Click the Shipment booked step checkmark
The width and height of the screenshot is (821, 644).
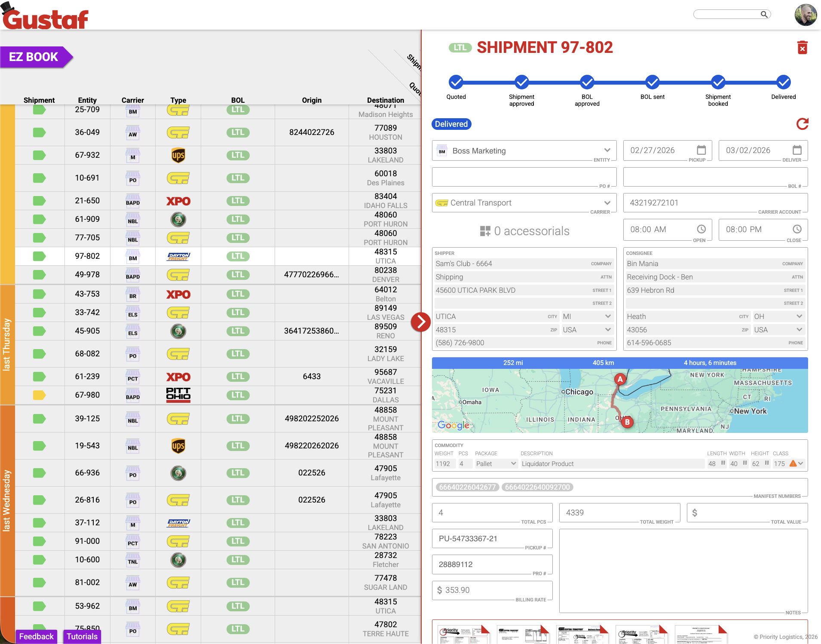click(x=718, y=82)
